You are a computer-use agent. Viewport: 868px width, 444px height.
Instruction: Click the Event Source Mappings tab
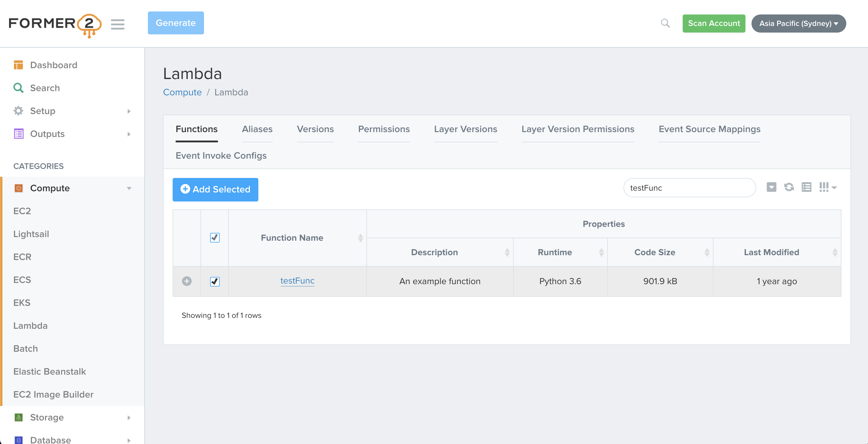click(x=709, y=129)
